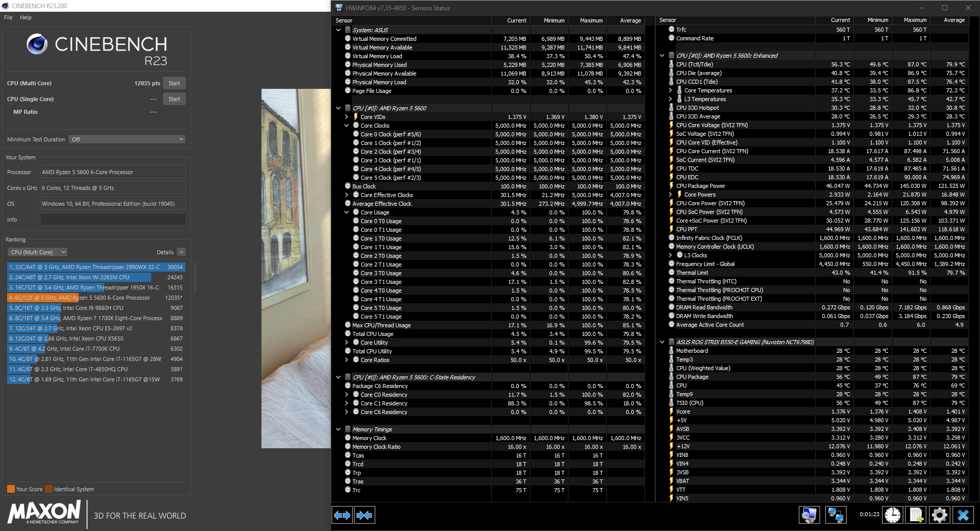The width and height of the screenshot is (980, 531).
Task: Click the lightning icon beside Vcore row
Action: coord(671,412)
